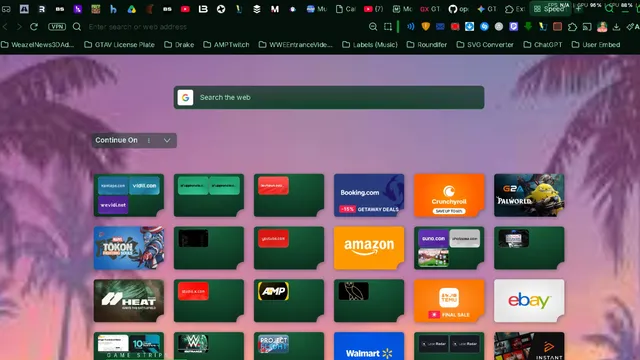Open the folder tile containing vidit.com
640x360 pixels.
coord(129,195)
